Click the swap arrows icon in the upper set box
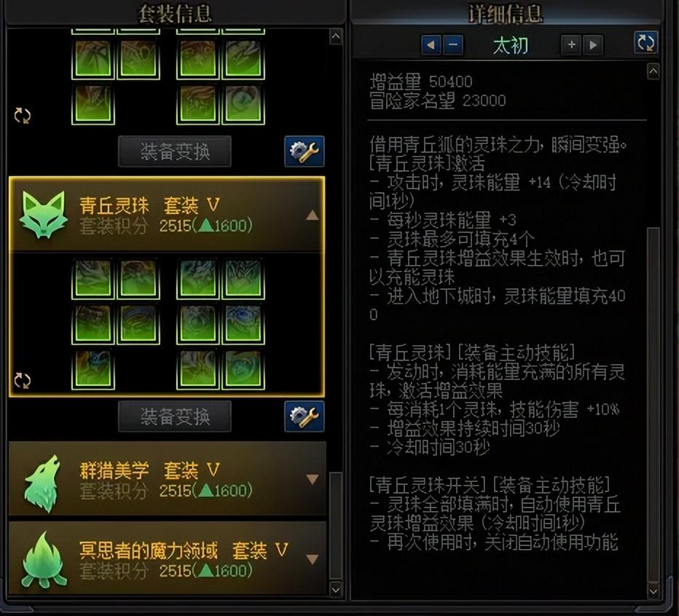 click(x=22, y=116)
